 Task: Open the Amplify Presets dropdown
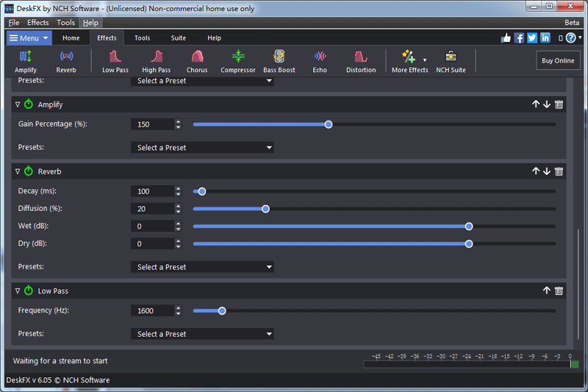point(202,147)
